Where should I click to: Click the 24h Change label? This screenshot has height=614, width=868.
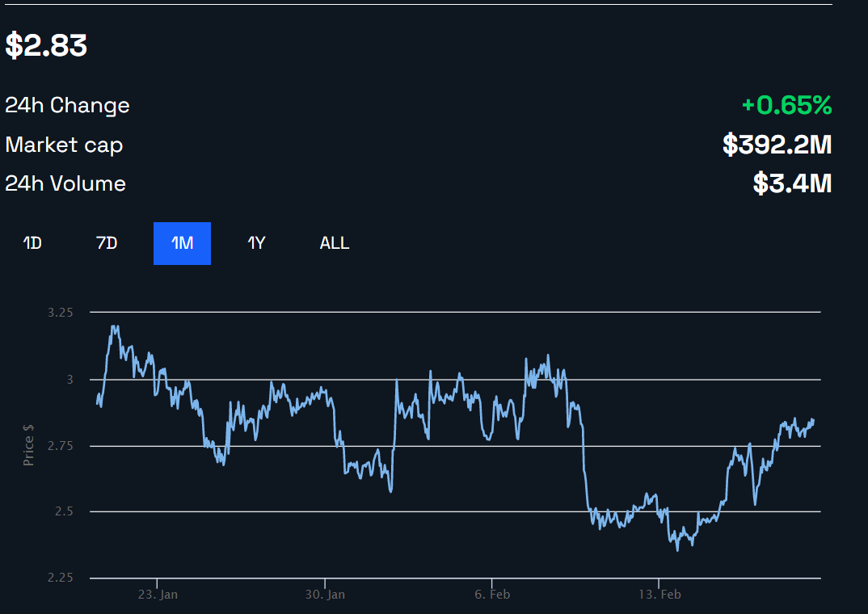[x=67, y=105]
